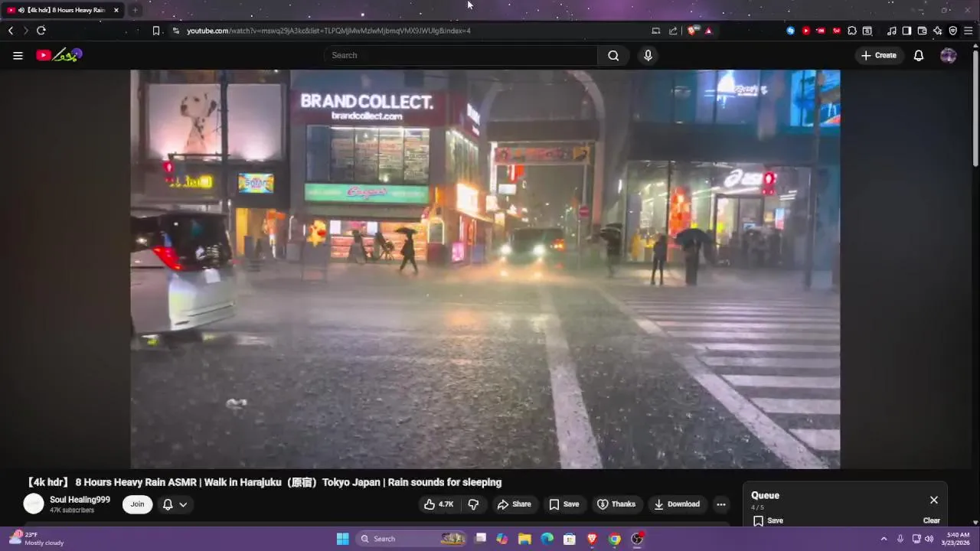
Task: Click the Windows taskbar Search box
Action: [412, 539]
